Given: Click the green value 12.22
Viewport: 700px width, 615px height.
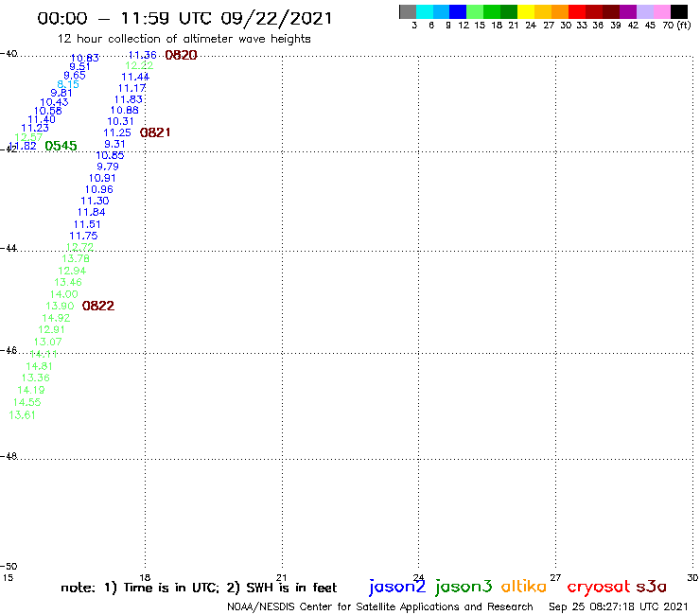Looking at the screenshot, I should tap(139, 65).
